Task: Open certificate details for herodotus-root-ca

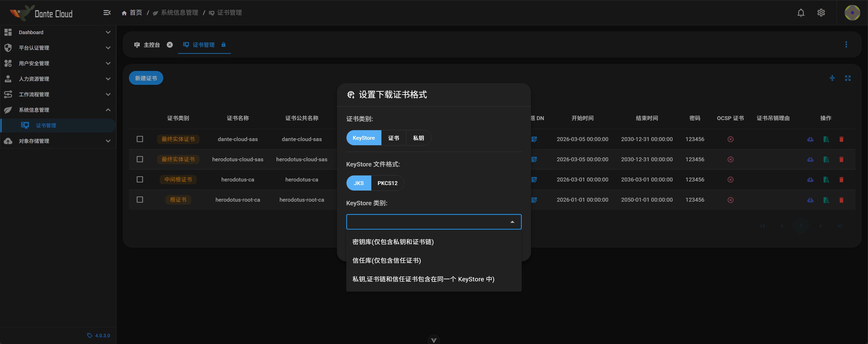Action: tap(826, 200)
